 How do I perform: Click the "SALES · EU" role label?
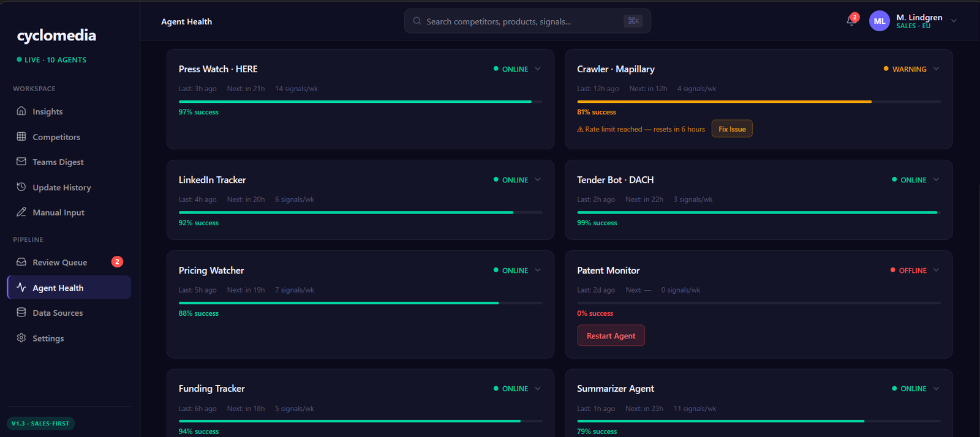[x=913, y=26]
